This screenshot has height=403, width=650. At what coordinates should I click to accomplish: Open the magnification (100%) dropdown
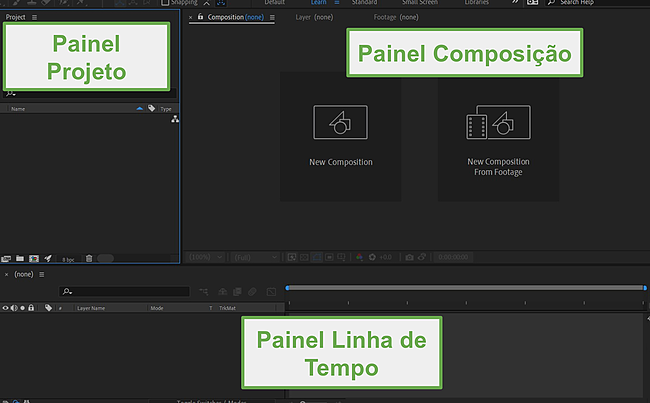click(x=205, y=257)
